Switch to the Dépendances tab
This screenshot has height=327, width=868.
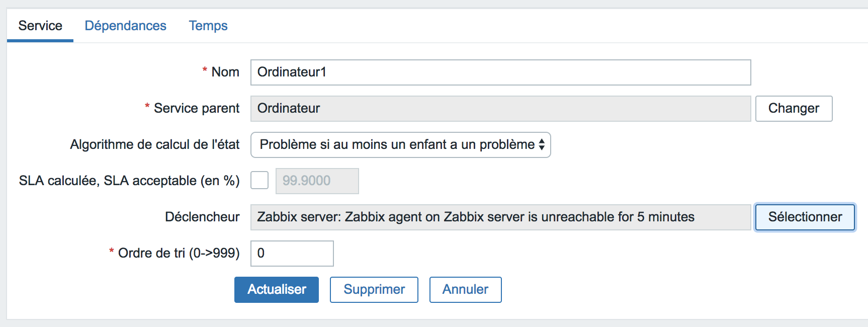[125, 26]
